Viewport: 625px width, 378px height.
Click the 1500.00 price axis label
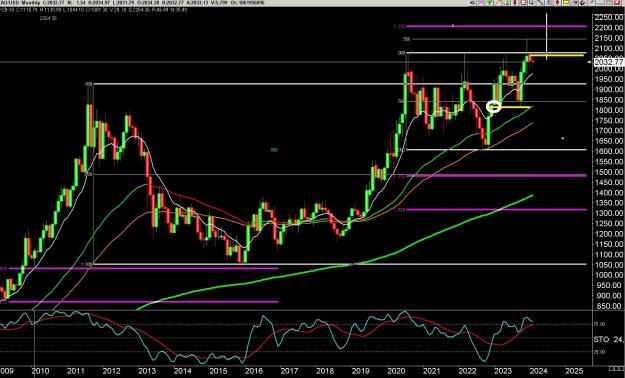(609, 172)
